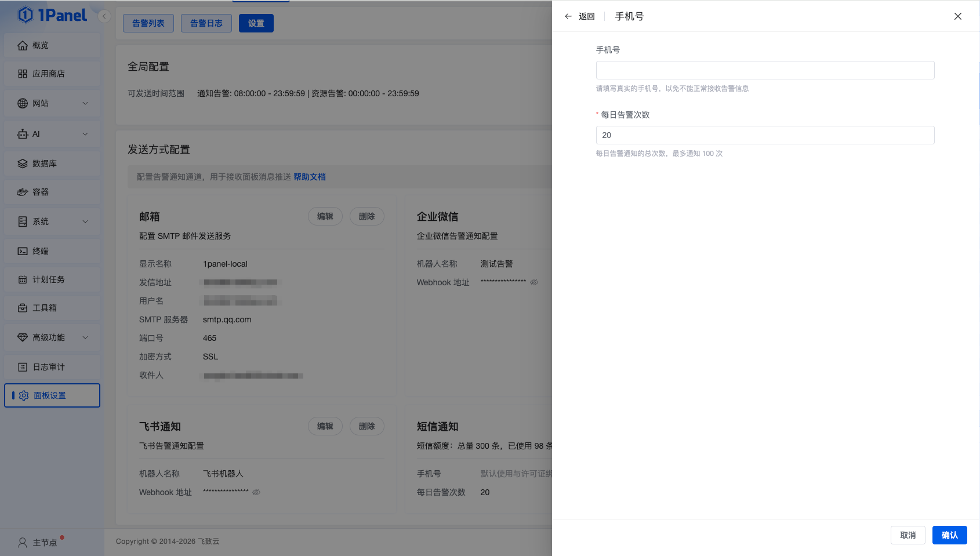The width and height of the screenshot is (980, 556).
Task: Click the Cancel (取消) button
Action: pyautogui.click(x=908, y=535)
